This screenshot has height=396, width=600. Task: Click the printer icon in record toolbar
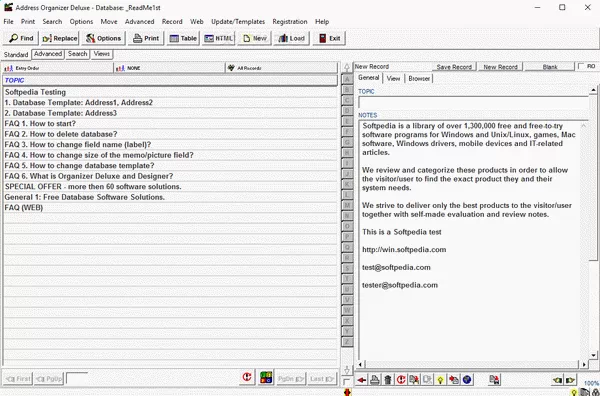375,380
